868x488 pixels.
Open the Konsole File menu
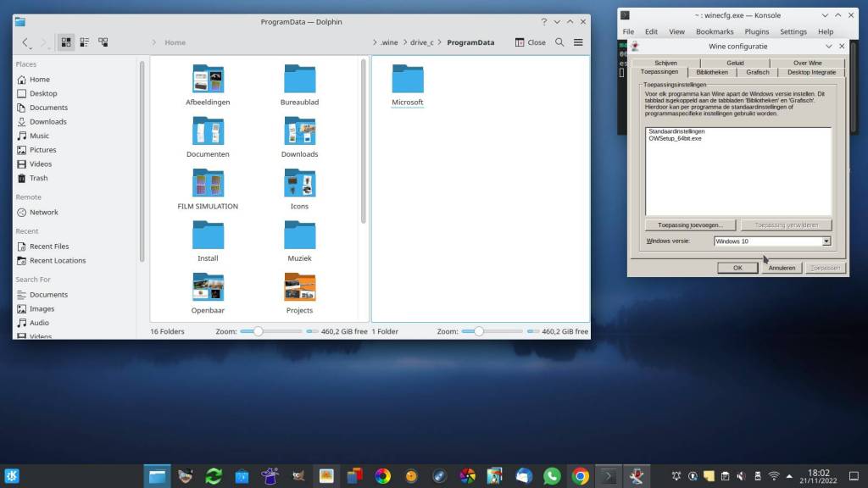pyautogui.click(x=628, y=31)
